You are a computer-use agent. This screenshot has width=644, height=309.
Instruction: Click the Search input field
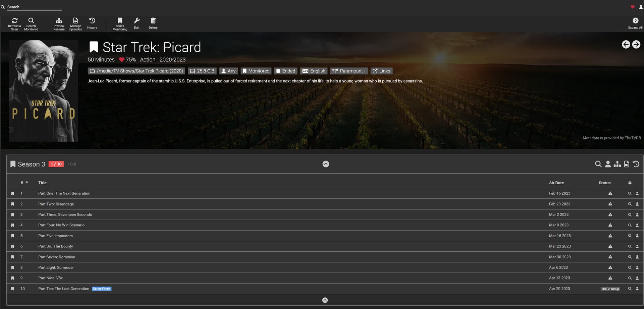click(34, 7)
